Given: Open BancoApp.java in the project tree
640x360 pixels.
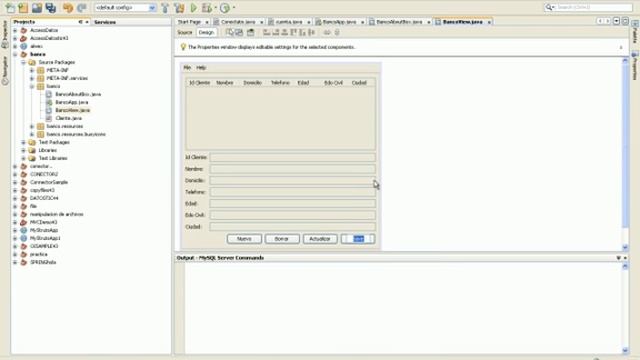Looking at the screenshot, I should click(72, 102).
